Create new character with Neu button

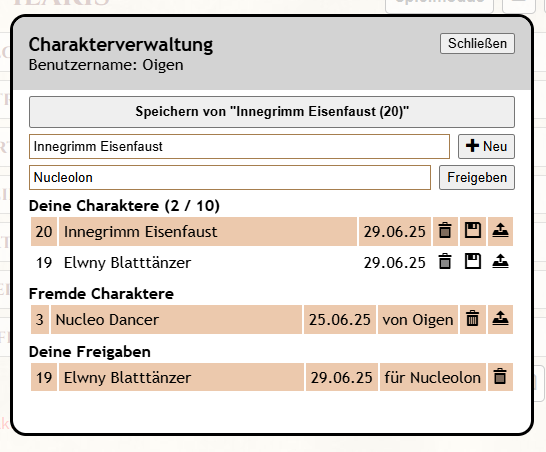[x=486, y=146]
